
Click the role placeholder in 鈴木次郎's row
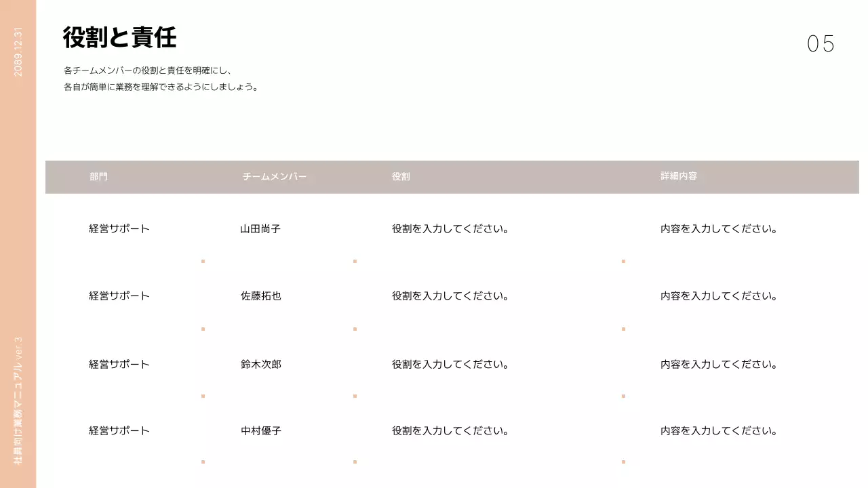coord(450,365)
